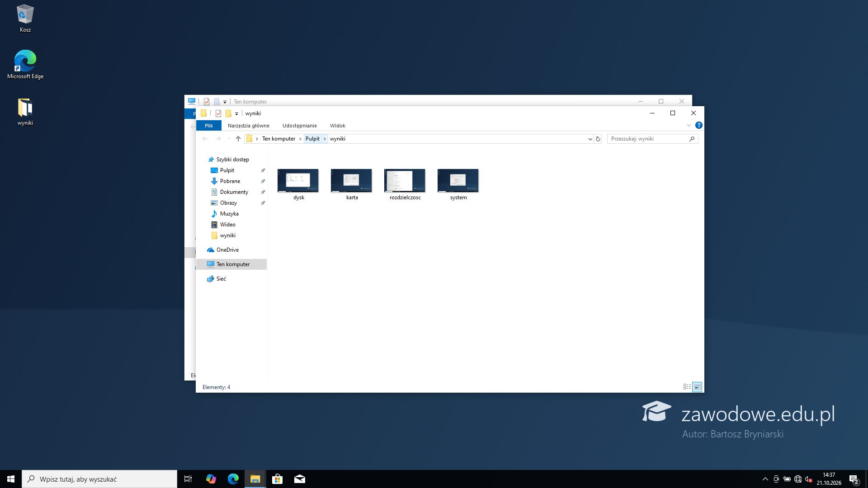Open the Windows Start menu
Viewport: 868px width, 488px height.
coord(11,479)
